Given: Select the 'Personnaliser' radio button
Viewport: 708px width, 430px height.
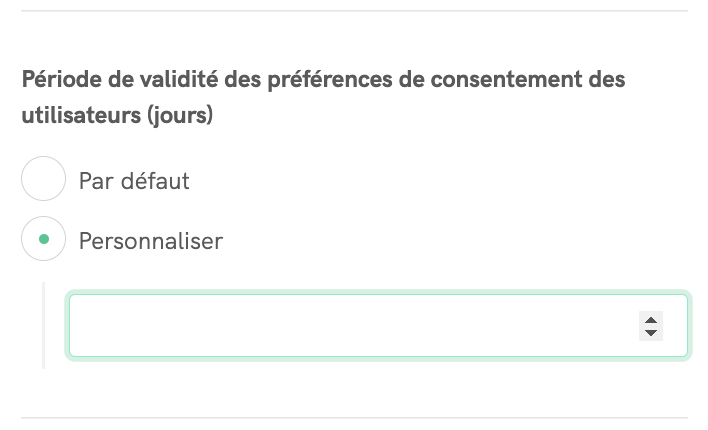Looking at the screenshot, I should coord(43,240).
